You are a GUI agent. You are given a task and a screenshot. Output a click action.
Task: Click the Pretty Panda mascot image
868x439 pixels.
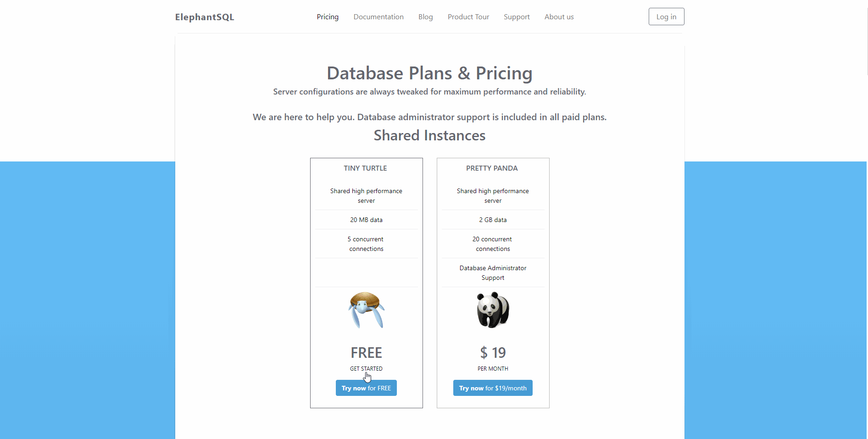(492, 310)
